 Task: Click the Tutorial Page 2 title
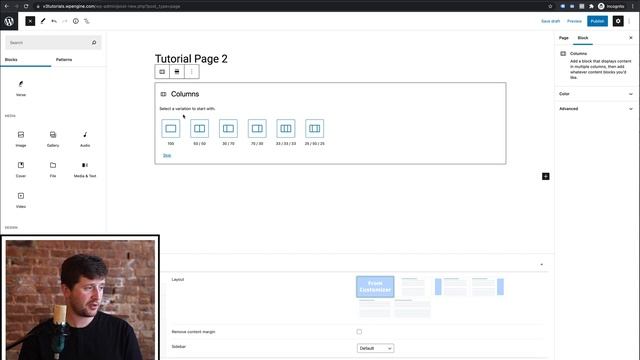[191, 59]
